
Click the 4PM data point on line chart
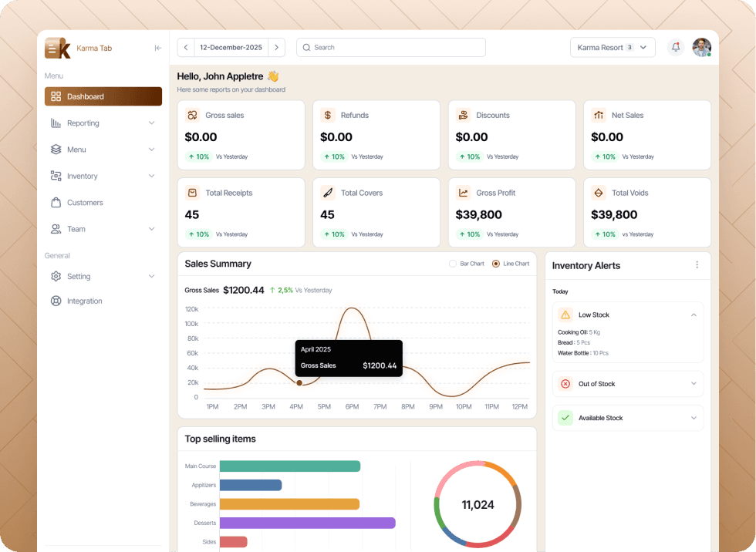299,383
